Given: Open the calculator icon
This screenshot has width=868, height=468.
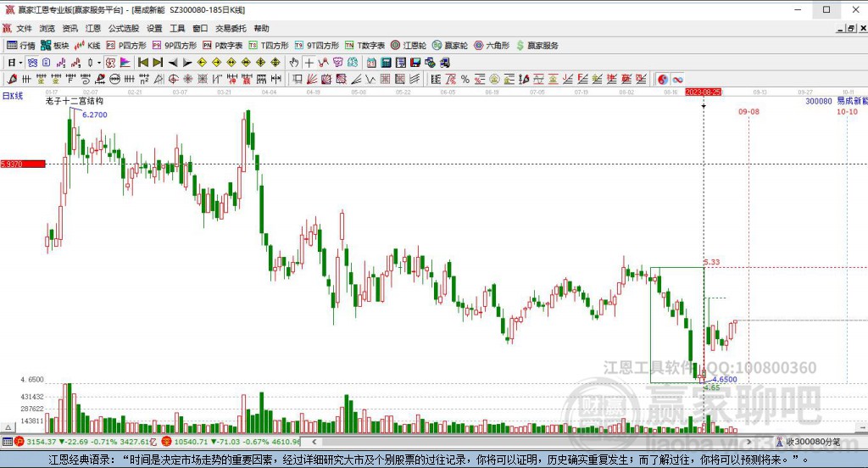Looking at the screenshot, I should click(x=386, y=63).
